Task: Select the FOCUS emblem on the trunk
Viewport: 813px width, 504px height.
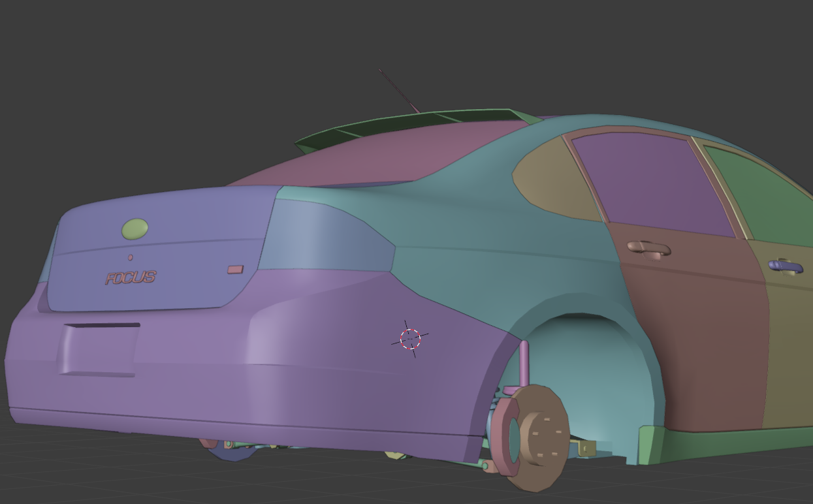Action: click(x=131, y=278)
